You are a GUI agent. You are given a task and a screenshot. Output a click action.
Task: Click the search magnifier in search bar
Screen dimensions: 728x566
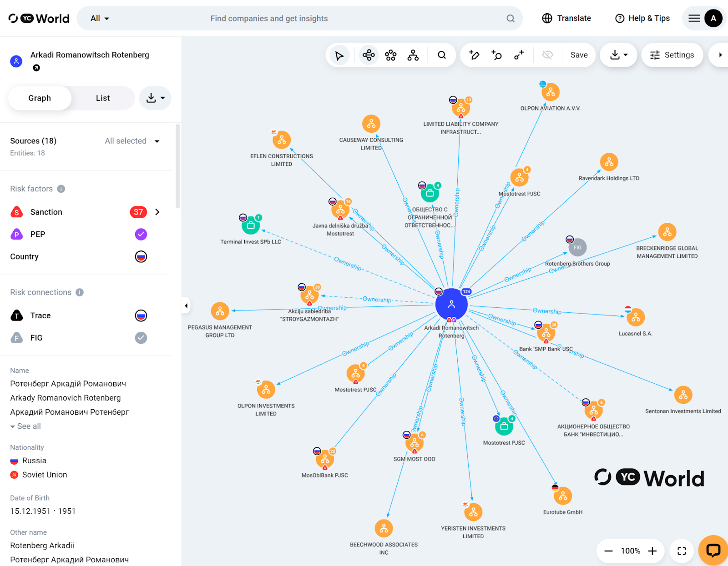coord(511,19)
